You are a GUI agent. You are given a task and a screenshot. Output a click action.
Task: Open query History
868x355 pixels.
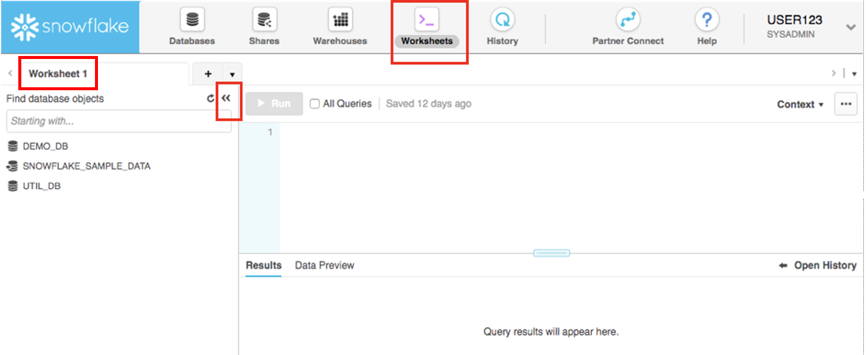[502, 27]
